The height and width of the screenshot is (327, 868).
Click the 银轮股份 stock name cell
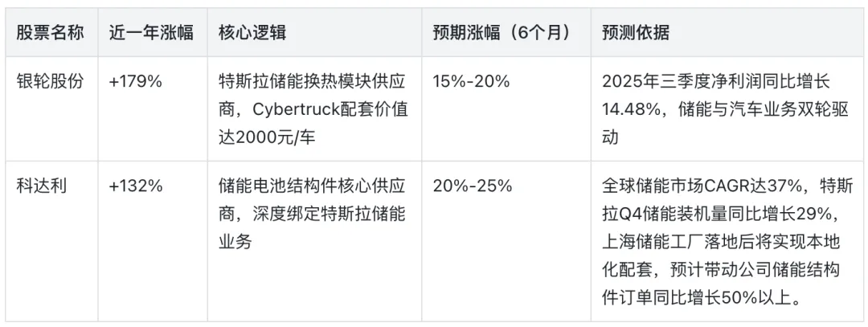[50, 81]
